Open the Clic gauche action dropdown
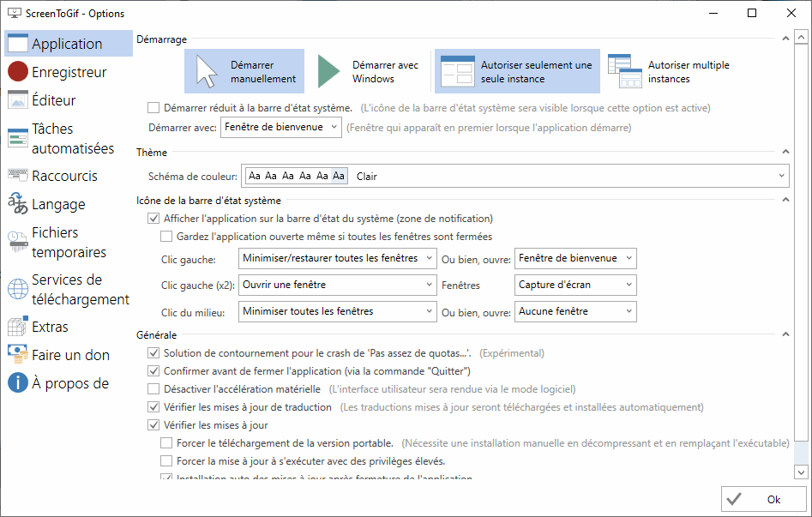Image resolution: width=812 pixels, height=517 pixels. tap(338, 258)
